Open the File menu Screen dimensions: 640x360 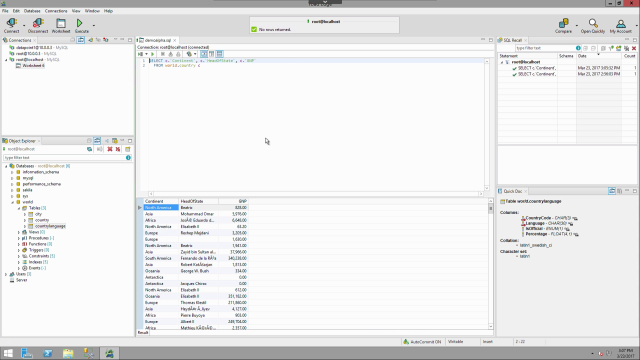[x=5, y=11]
